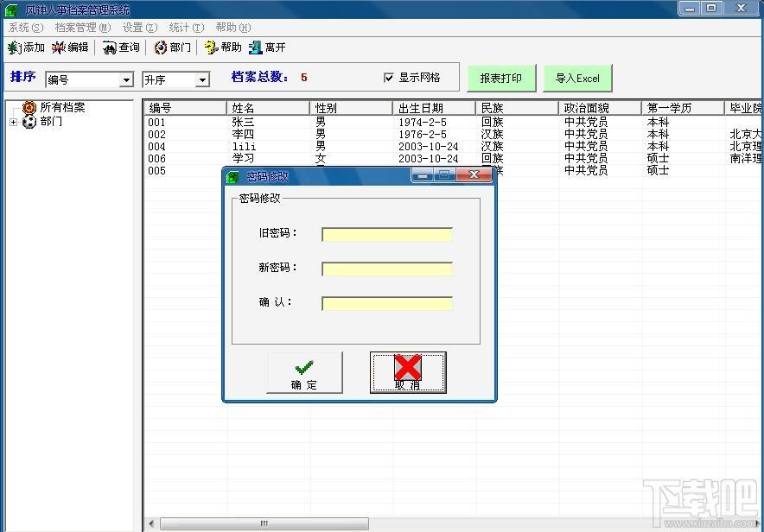Viewport: 764px width, 532px height.
Task: Click the 姓名 column header
Action: [268, 108]
